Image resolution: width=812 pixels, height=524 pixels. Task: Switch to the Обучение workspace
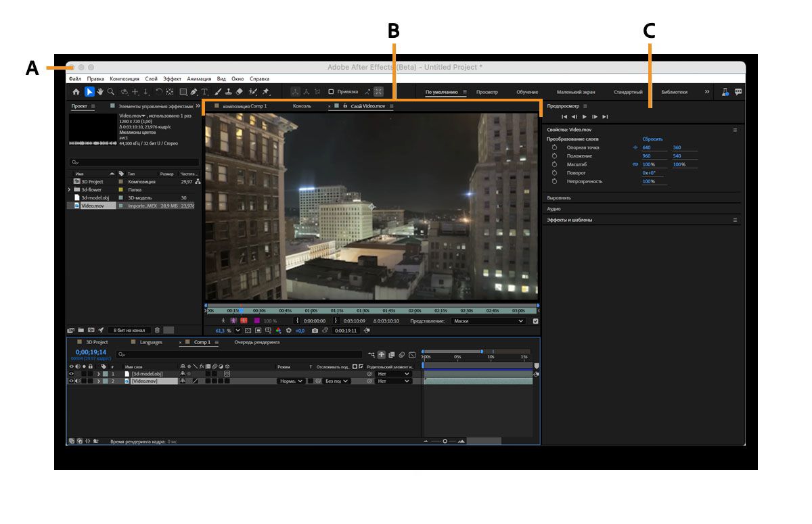pyautogui.click(x=527, y=92)
